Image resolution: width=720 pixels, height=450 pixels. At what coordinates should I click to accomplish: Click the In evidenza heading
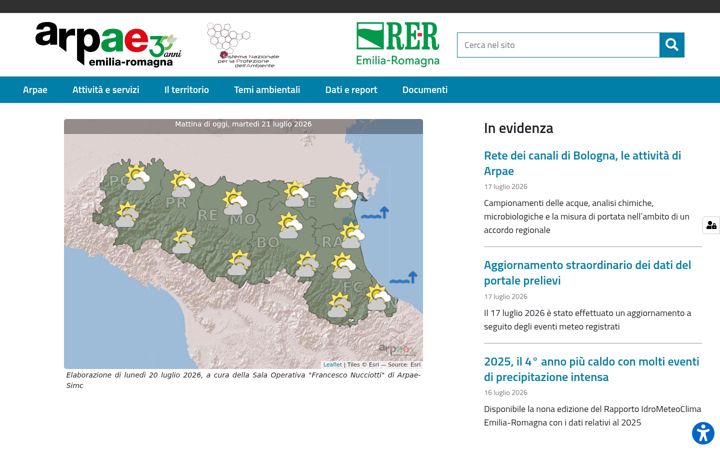click(x=518, y=128)
